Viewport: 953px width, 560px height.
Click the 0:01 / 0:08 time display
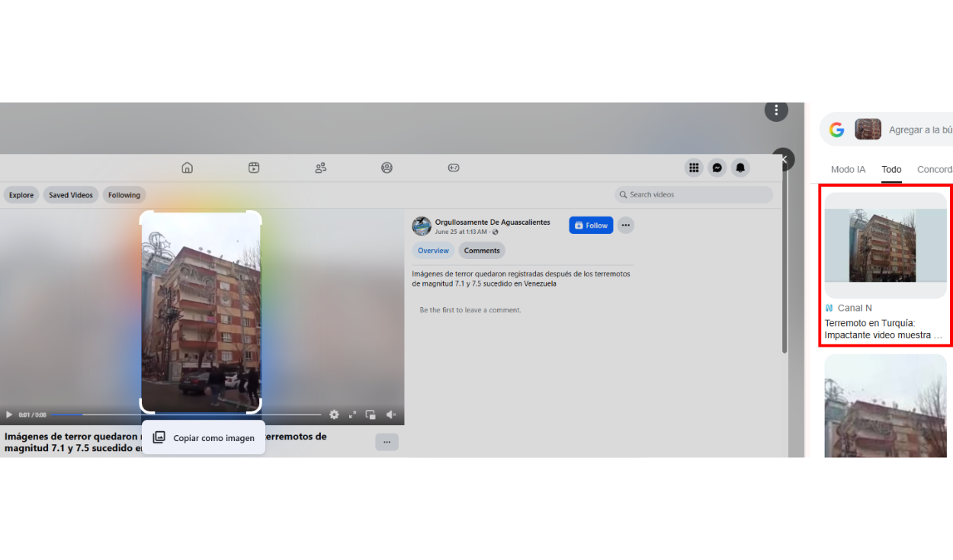32,414
